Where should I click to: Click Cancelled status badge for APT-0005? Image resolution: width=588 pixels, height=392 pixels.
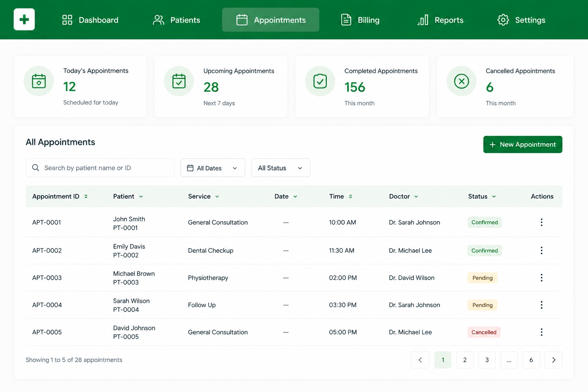[484, 332]
